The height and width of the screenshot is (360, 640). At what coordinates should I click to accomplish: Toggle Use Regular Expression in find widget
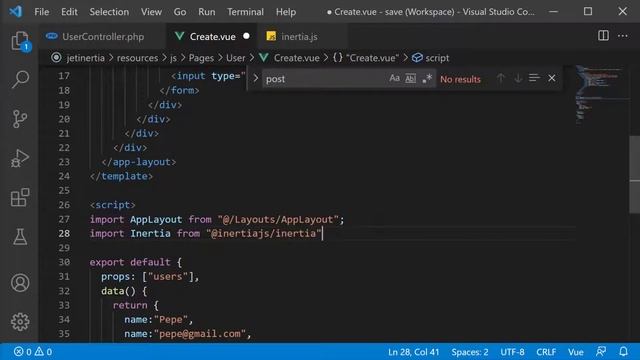click(427, 78)
